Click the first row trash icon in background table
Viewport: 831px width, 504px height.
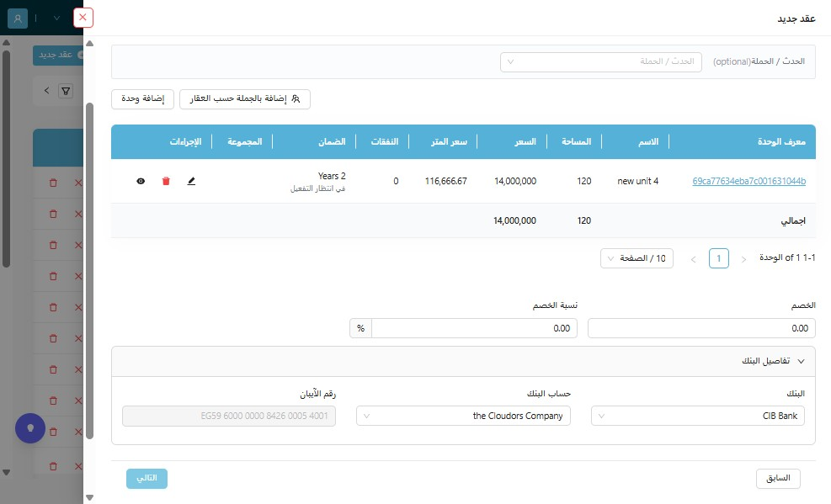[x=53, y=183]
